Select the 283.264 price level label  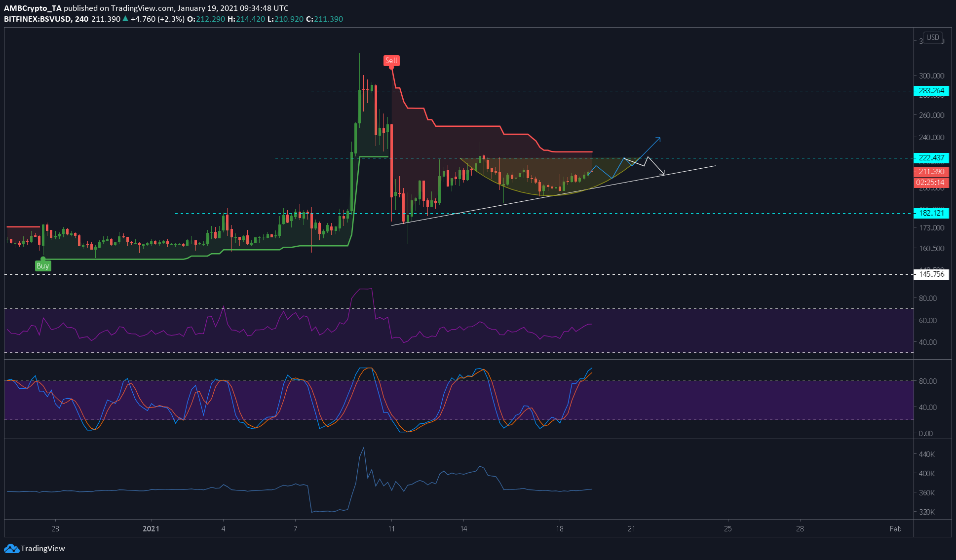931,91
